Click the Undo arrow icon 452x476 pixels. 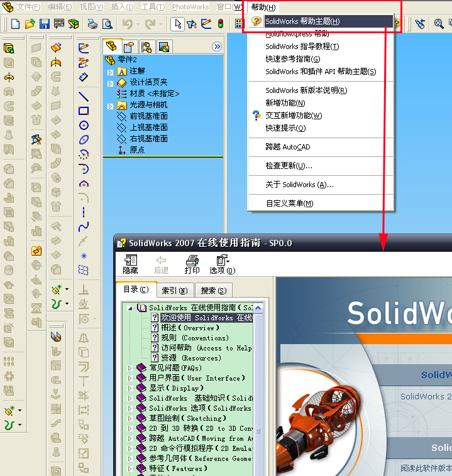click(128, 24)
